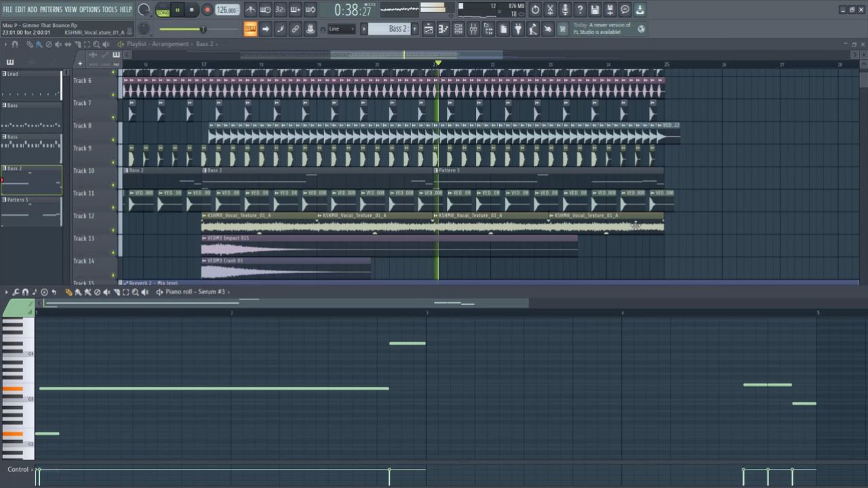Select the Pattern 5 item in the picker

point(31,211)
